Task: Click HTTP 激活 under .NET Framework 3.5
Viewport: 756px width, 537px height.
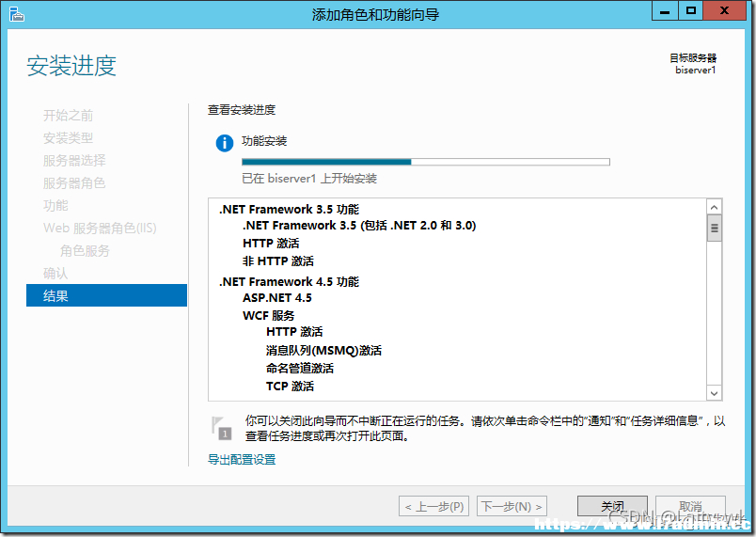Action: pyautogui.click(x=271, y=243)
